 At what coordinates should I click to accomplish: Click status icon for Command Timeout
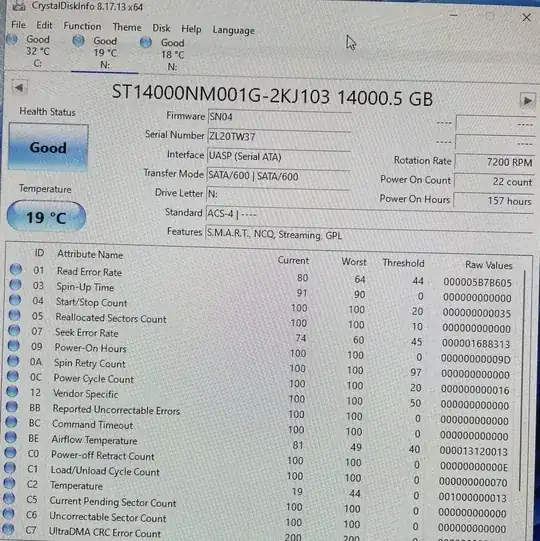(11, 422)
